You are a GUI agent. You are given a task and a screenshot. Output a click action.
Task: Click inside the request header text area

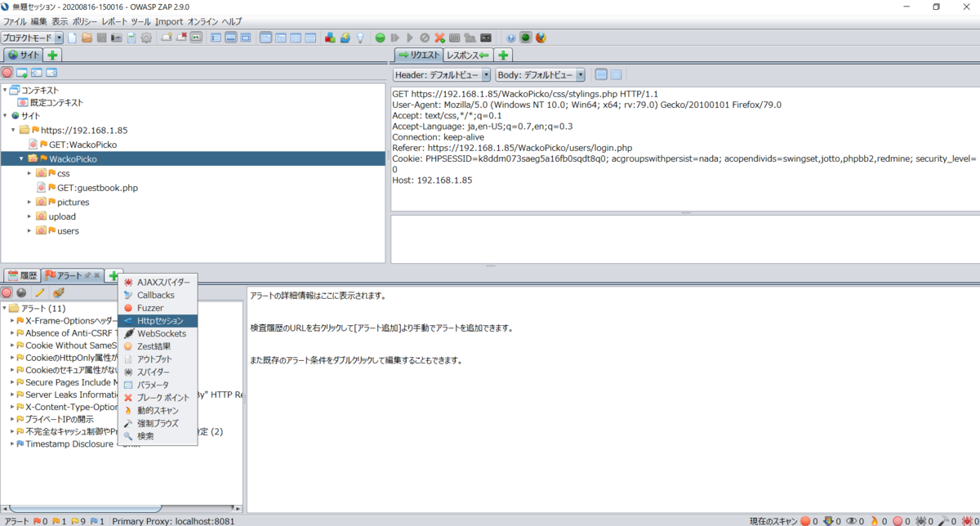tap(684, 148)
